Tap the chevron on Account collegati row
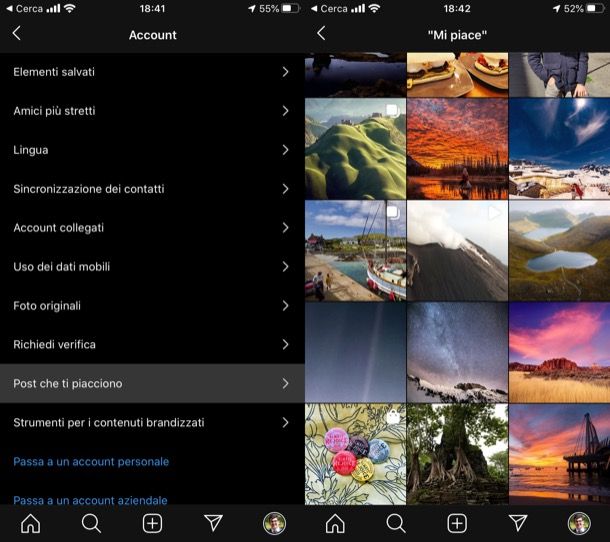 click(x=286, y=228)
